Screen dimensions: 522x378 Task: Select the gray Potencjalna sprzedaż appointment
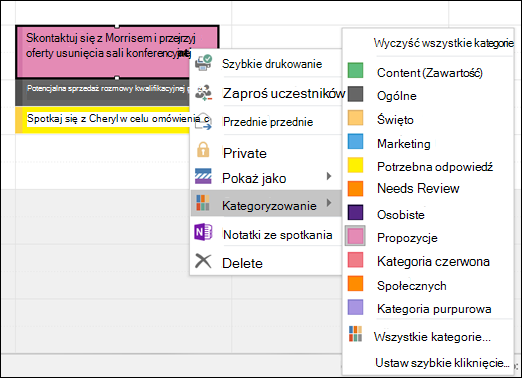[103, 92]
